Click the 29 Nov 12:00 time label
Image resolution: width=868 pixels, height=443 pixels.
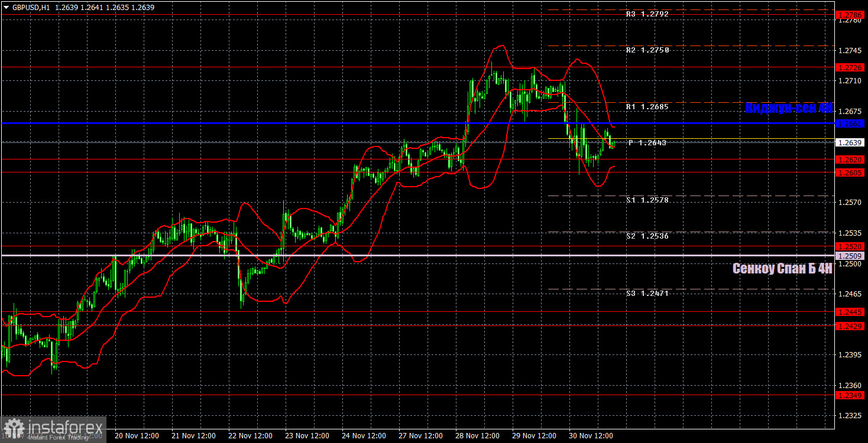click(x=534, y=436)
